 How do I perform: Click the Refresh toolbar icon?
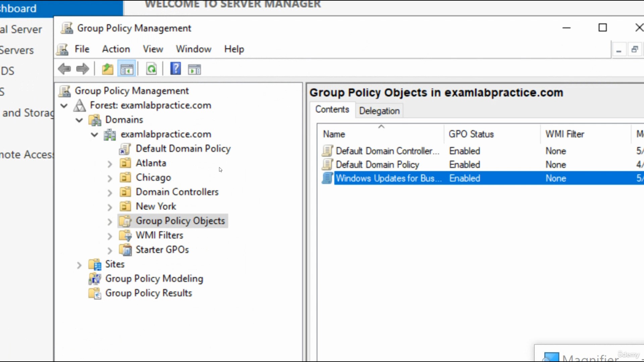152,69
